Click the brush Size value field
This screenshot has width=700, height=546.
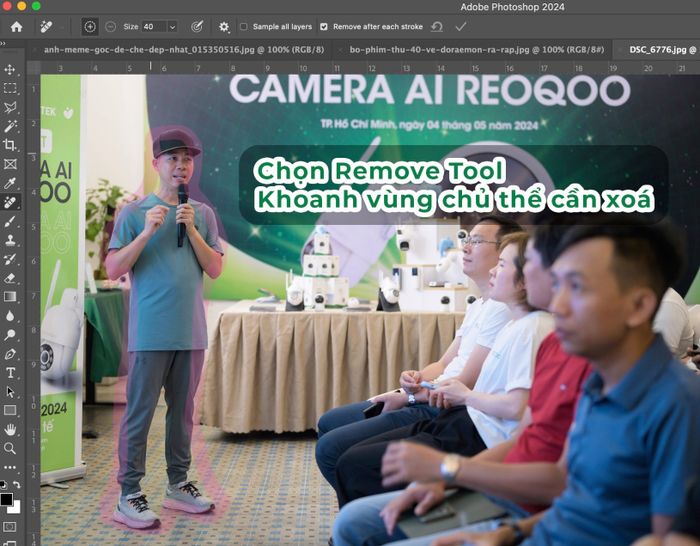[x=154, y=27]
